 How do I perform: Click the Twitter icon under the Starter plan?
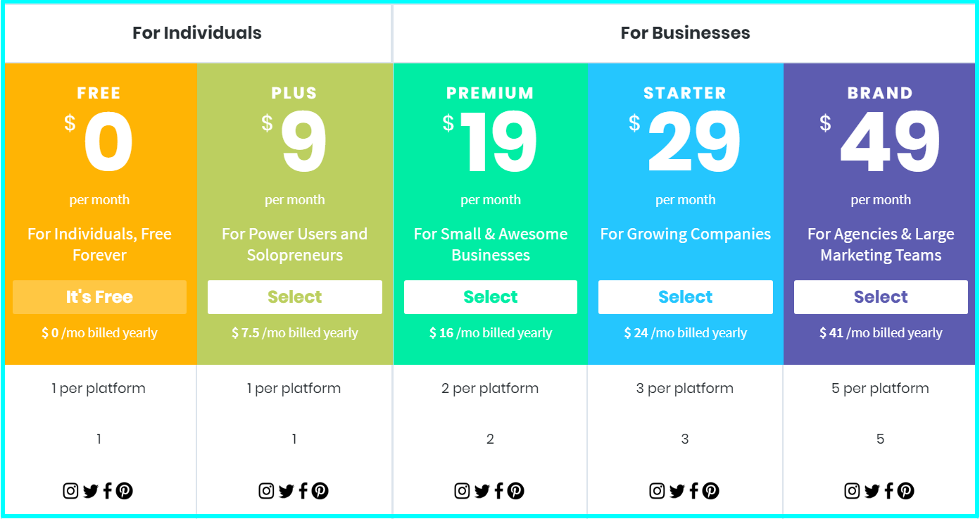[677, 491]
